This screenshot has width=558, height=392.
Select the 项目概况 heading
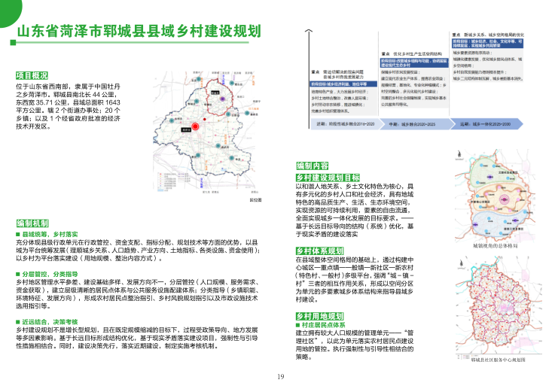32,75
